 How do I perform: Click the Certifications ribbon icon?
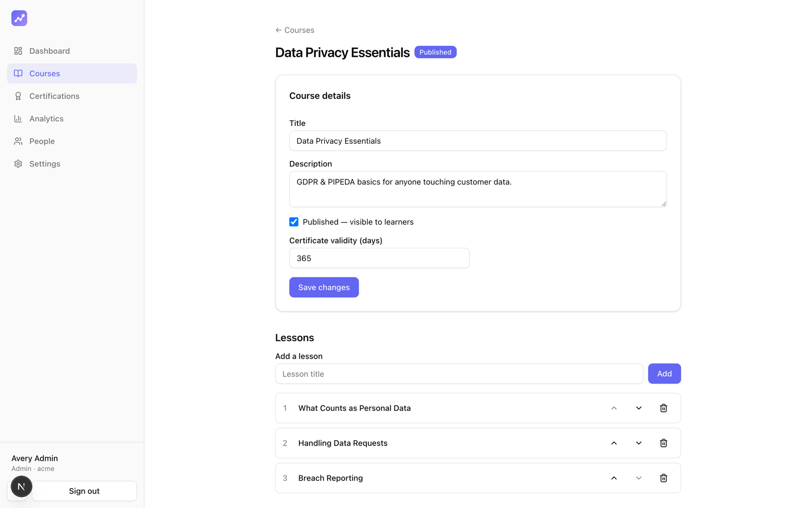pyautogui.click(x=18, y=96)
